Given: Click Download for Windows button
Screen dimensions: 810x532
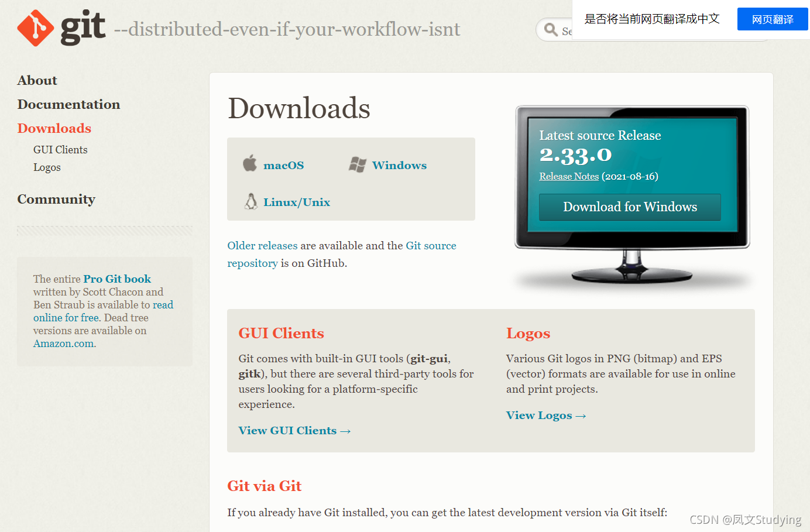Looking at the screenshot, I should pyautogui.click(x=629, y=207).
